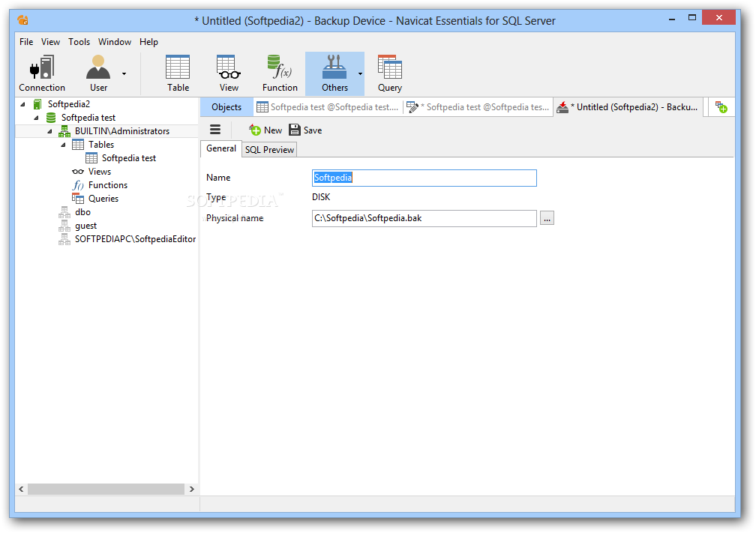Select the guest schema in tree
This screenshot has width=756, height=533.
click(85, 226)
